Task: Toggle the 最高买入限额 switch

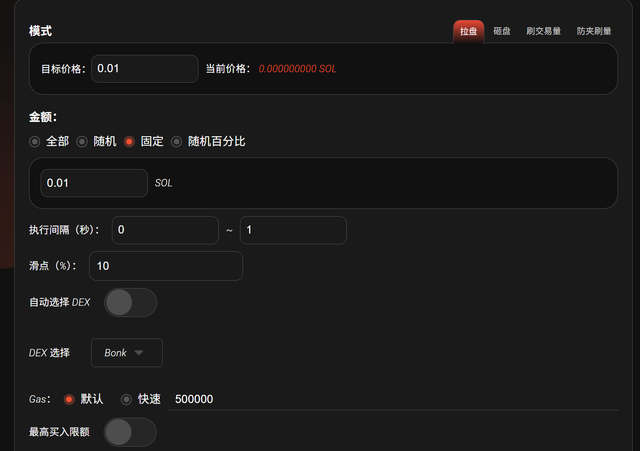Action: [x=130, y=432]
